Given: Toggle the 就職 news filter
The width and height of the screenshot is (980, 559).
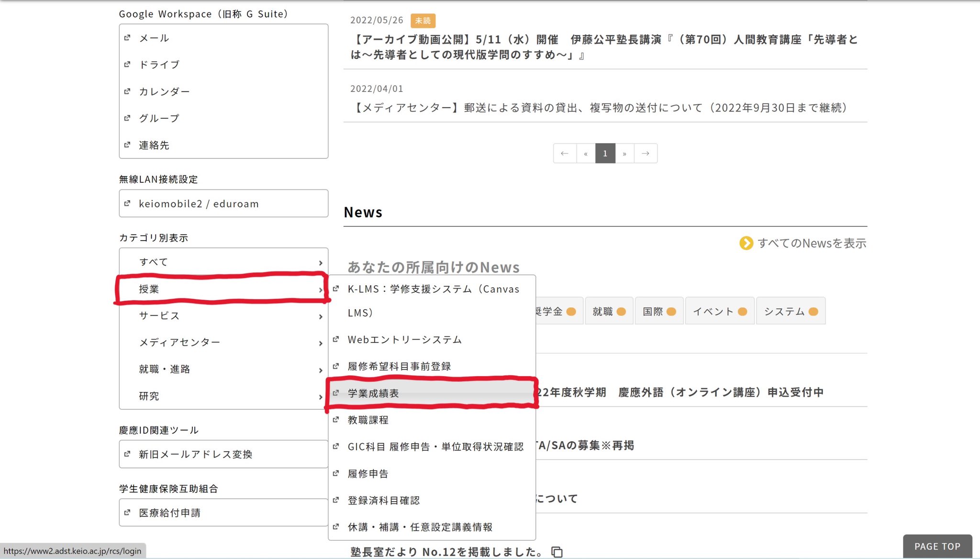Looking at the screenshot, I should (609, 311).
